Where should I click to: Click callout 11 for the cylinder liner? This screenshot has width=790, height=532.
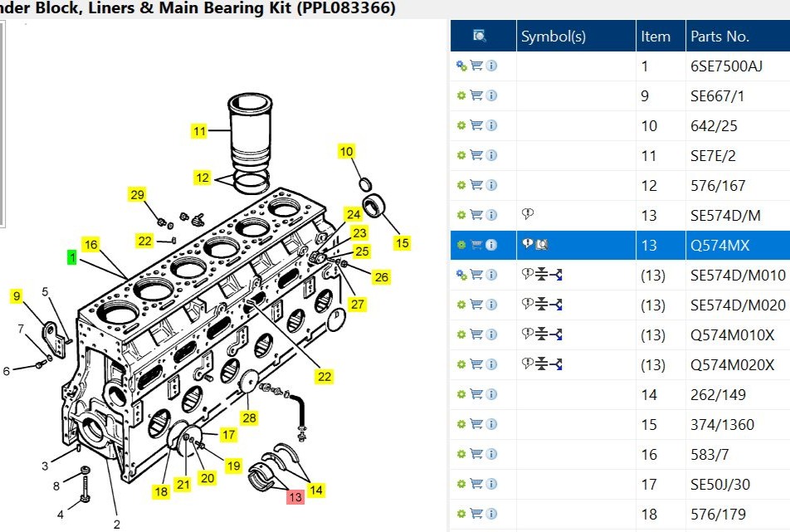coord(199,131)
